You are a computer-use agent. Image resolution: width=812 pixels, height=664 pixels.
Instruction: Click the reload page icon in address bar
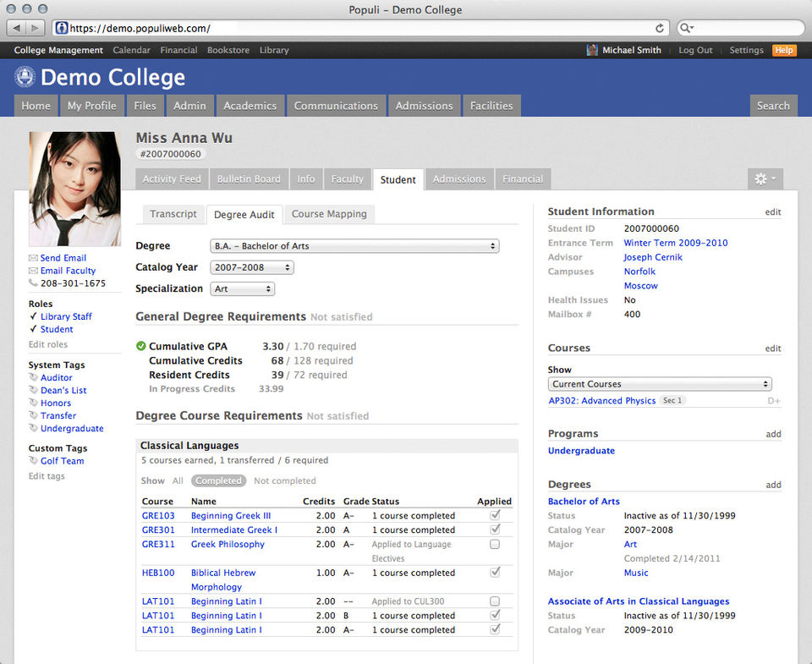(x=660, y=28)
